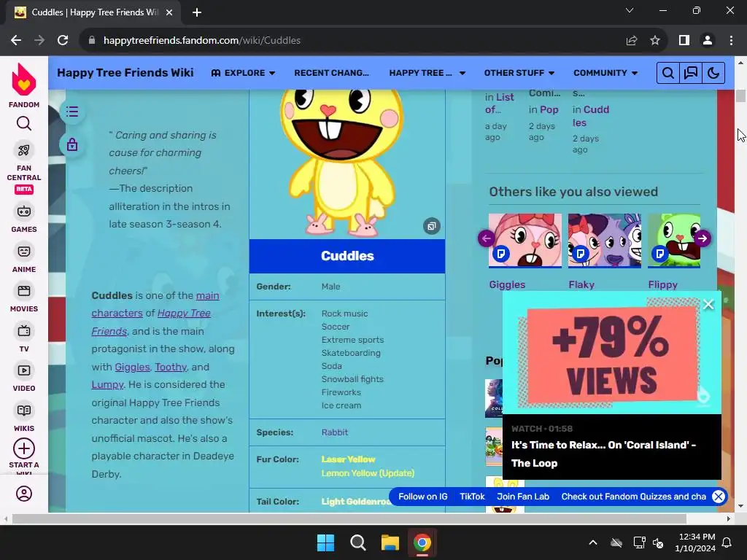Viewport: 747px width, 560px height.
Task: Open TV section in sidebar
Action: [24, 338]
